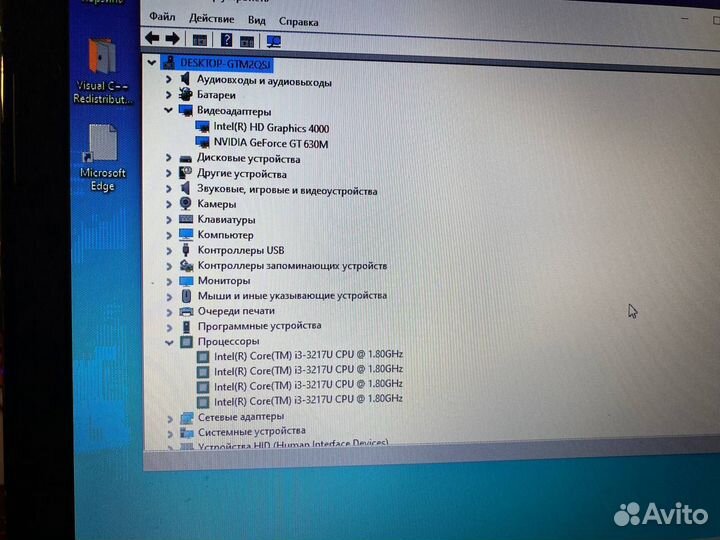
Task: Expand Аудиовходы и аудиовыходы category
Action: [169, 79]
